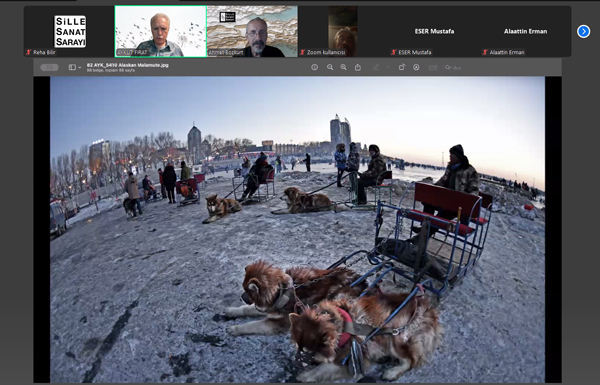Click the search field in Preview toolbar

[453, 68]
